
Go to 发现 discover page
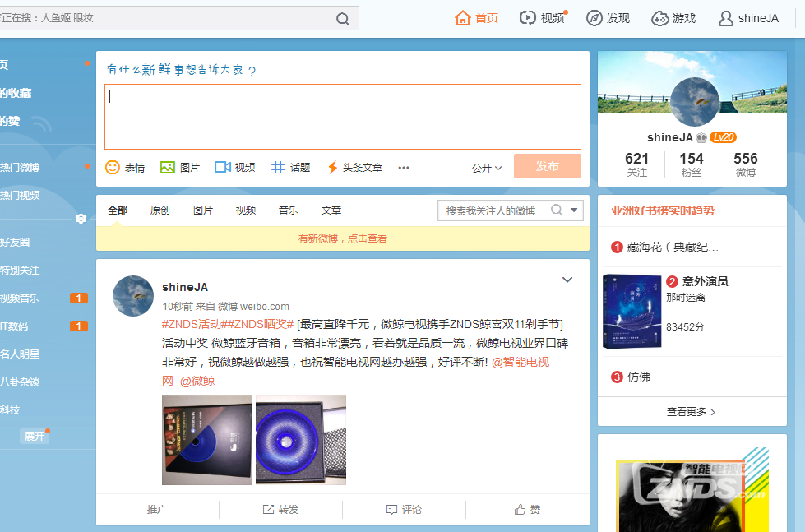[608, 18]
